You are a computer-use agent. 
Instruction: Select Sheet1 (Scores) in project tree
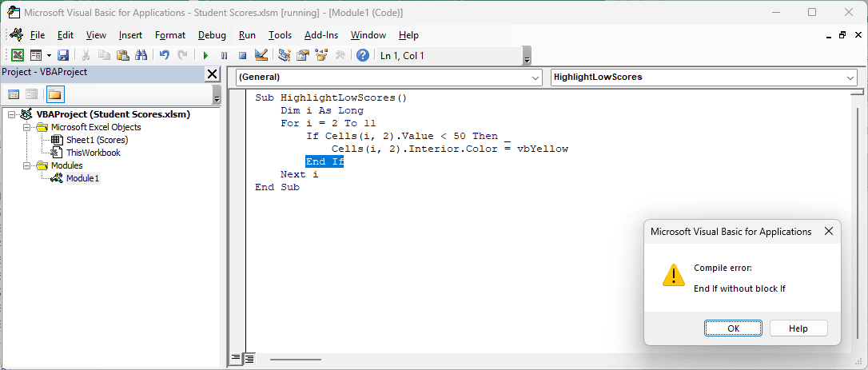click(97, 140)
